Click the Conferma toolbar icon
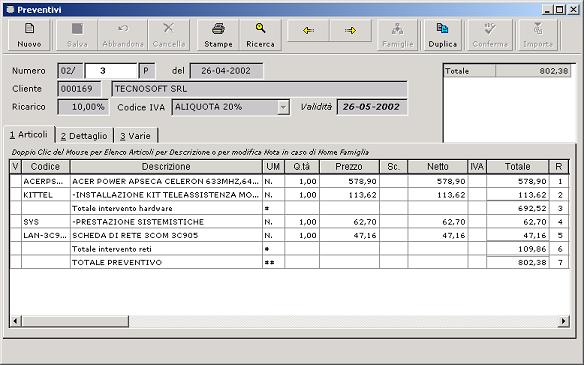The image size is (584, 365). pyautogui.click(x=490, y=35)
